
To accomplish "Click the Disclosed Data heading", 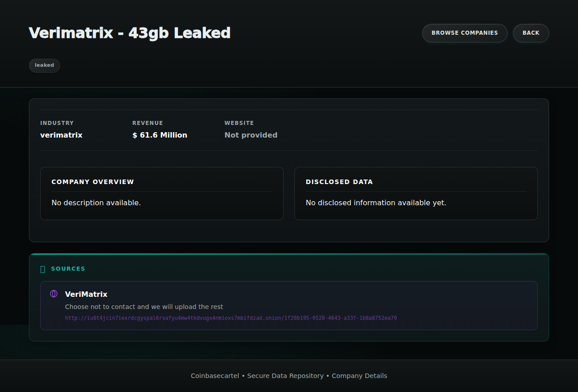I will 339,182.
